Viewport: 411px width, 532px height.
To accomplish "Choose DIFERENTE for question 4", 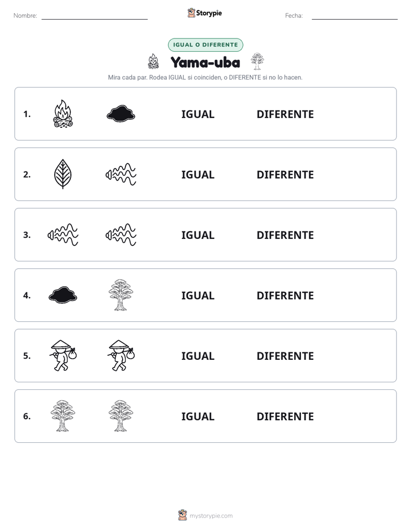I will (x=285, y=295).
